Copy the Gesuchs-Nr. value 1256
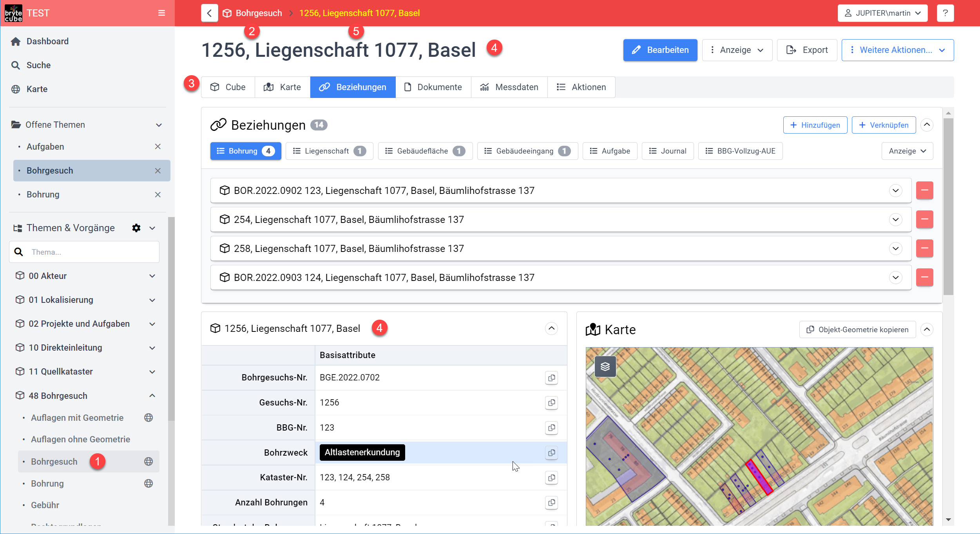The height and width of the screenshot is (534, 980). click(x=551, y=402)
